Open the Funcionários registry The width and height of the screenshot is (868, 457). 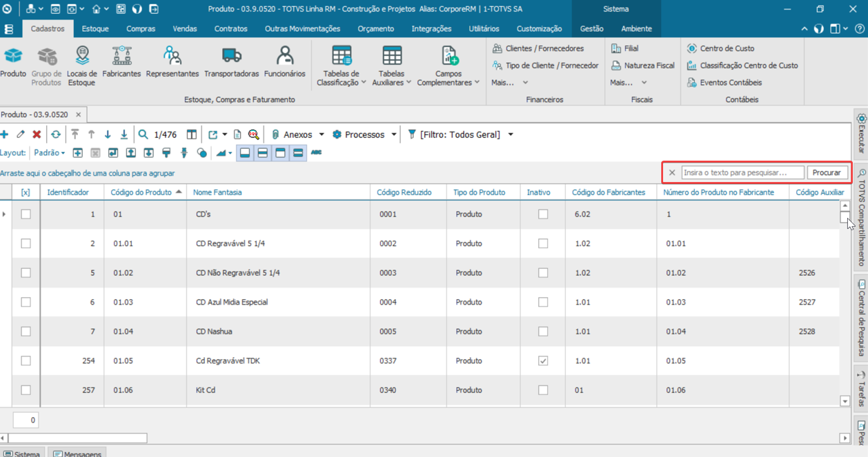[x=284, y=62]
